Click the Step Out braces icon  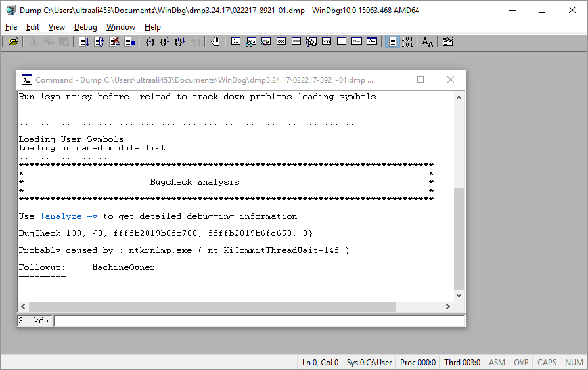180,41
